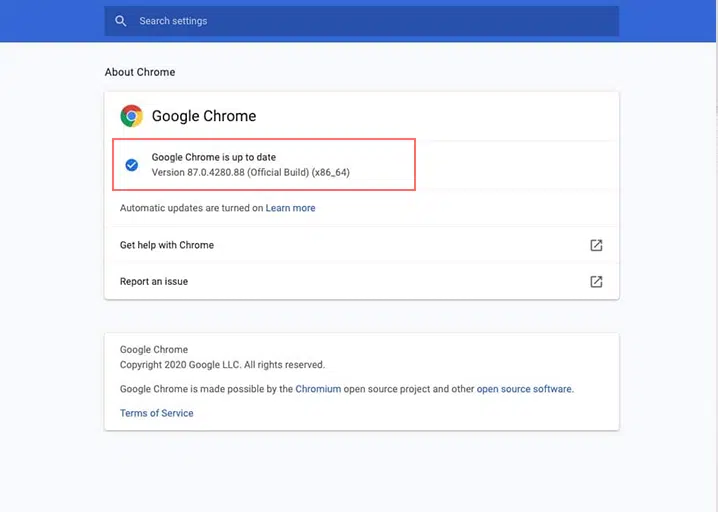The height and width of the screenshot is (512, 718).
Task: Open the Learn more link
Action: coord(290,208)
